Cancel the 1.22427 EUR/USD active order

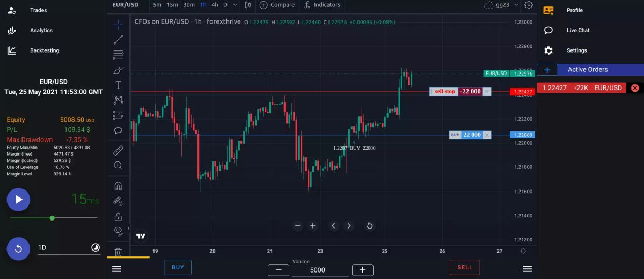(635, 88)
